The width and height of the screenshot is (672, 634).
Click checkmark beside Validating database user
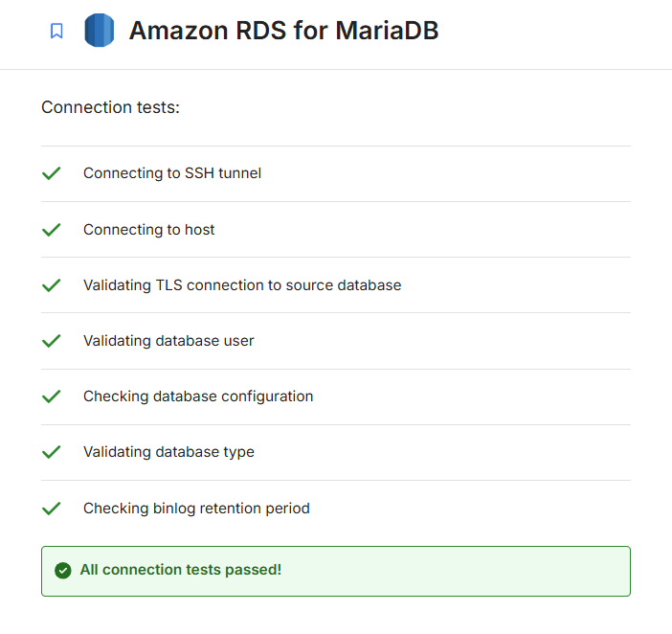click(x=52, y=341)
